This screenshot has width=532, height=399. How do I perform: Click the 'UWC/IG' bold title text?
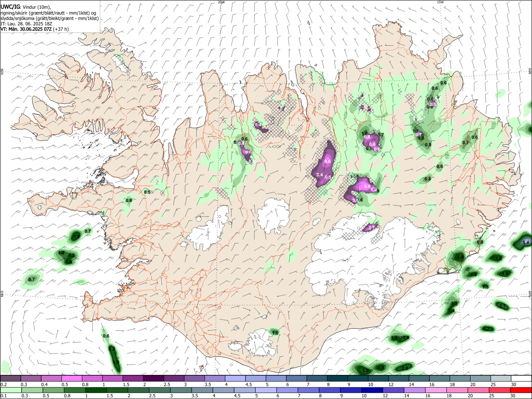point(10,7)
